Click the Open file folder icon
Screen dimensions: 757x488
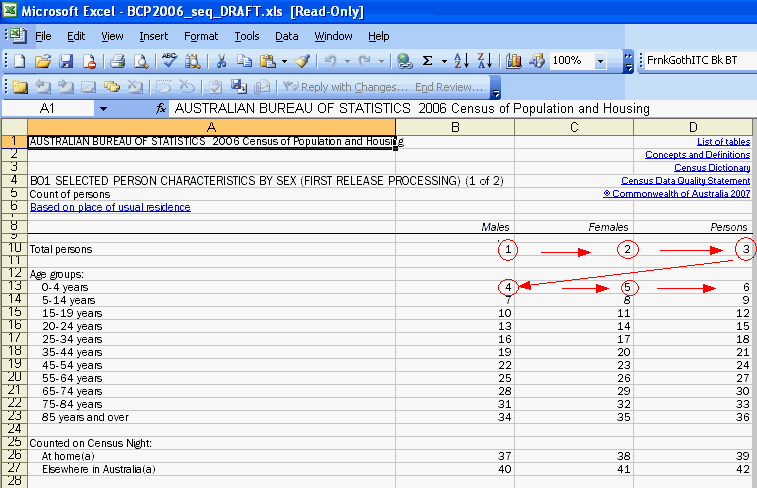44,61
